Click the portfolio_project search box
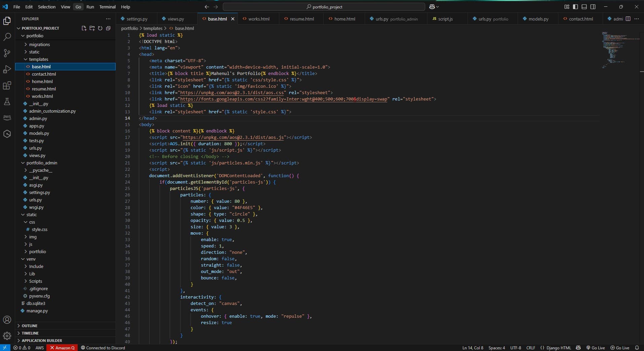This screenshot has width=644, height=351. coord(324,7)
